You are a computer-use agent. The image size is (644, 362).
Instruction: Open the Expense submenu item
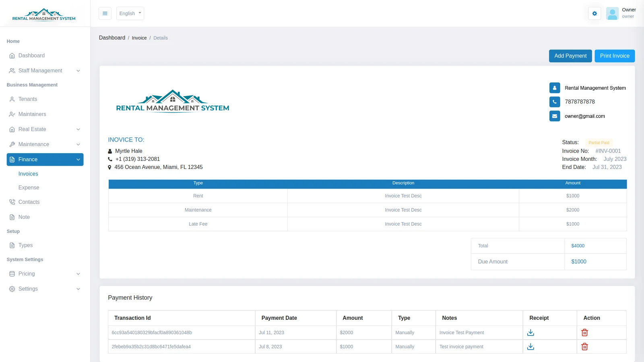pos(29,187)
